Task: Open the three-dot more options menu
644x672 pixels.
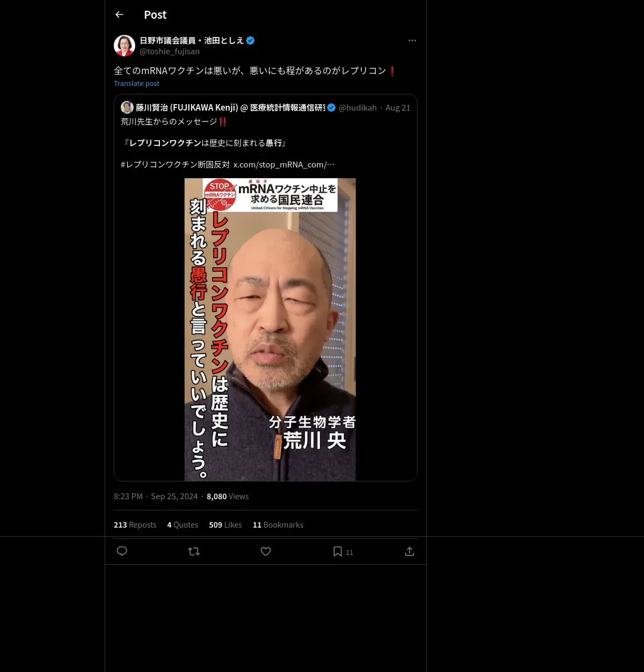Action: pos(412,40)
